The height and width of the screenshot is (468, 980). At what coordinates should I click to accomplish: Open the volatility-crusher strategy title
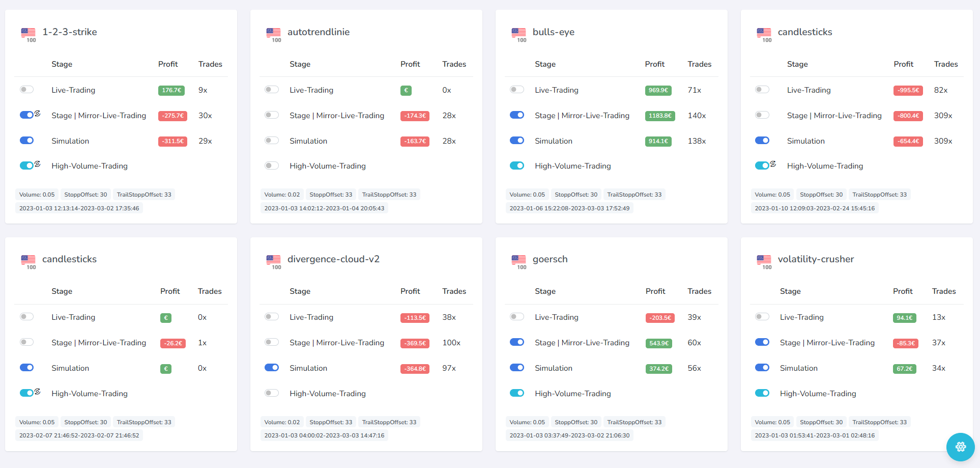(816, 259)
